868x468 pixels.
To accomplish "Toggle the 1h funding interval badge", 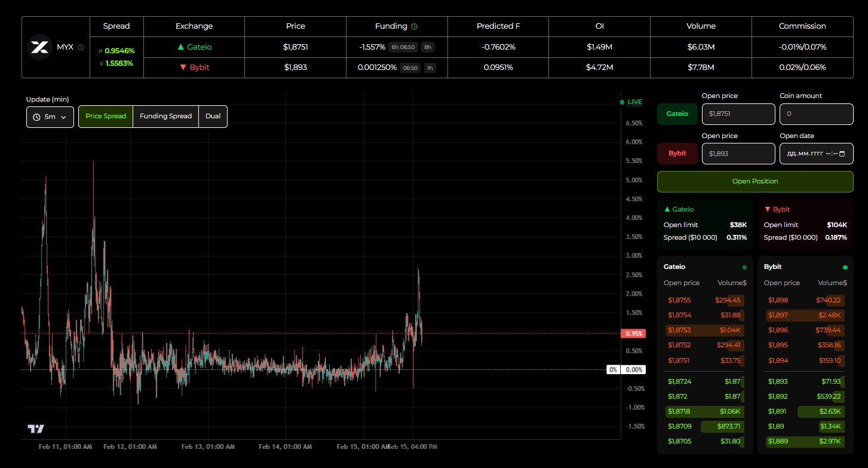I will pos(430,67).
